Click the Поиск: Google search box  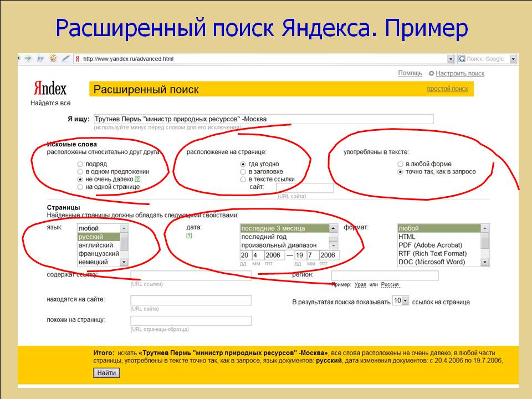[488, 59]
